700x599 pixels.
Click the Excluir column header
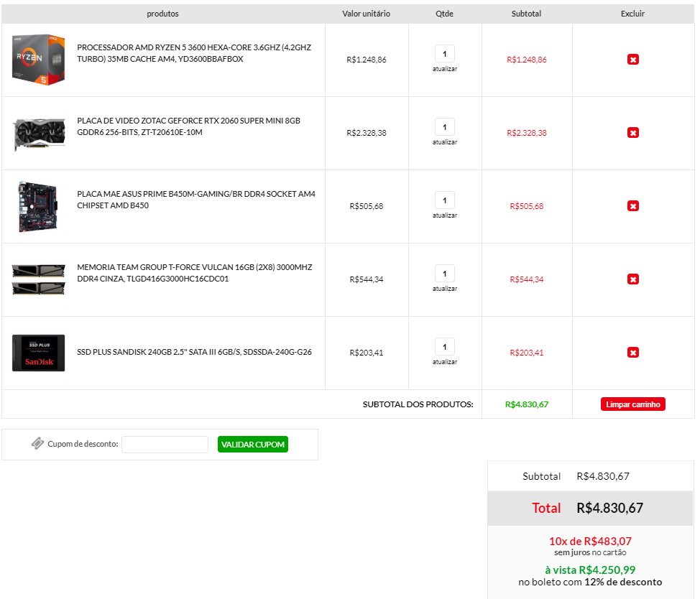point(632,14)
